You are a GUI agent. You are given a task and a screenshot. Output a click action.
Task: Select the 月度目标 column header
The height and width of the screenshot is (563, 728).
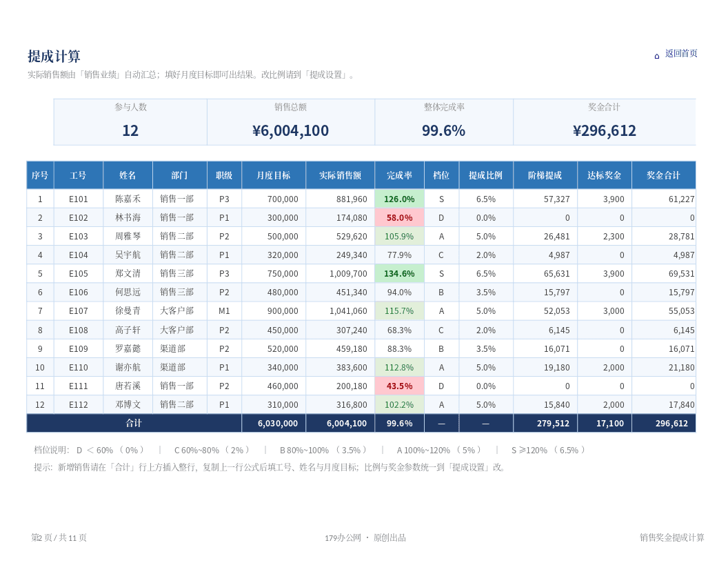coord(274,175)
